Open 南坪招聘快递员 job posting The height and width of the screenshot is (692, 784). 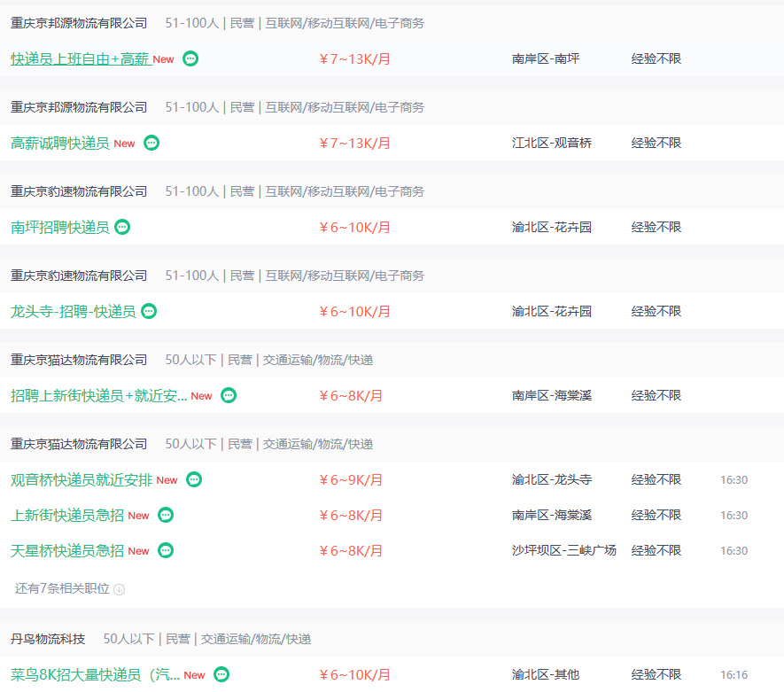click(x=60, y=227)
